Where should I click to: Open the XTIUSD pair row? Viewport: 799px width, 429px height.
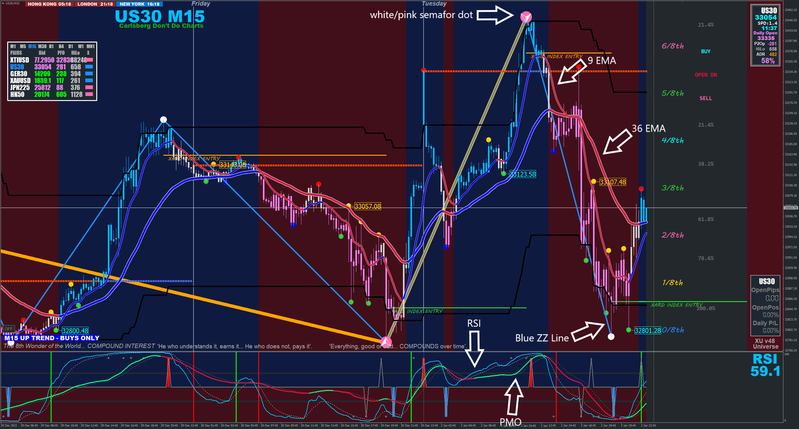pos(51,60)
